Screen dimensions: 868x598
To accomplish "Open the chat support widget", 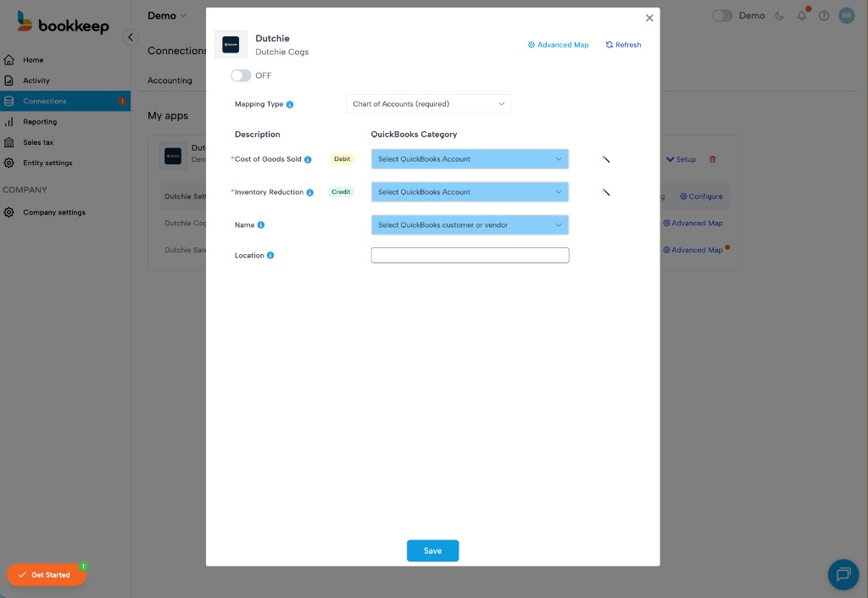I will coord(843,574).
